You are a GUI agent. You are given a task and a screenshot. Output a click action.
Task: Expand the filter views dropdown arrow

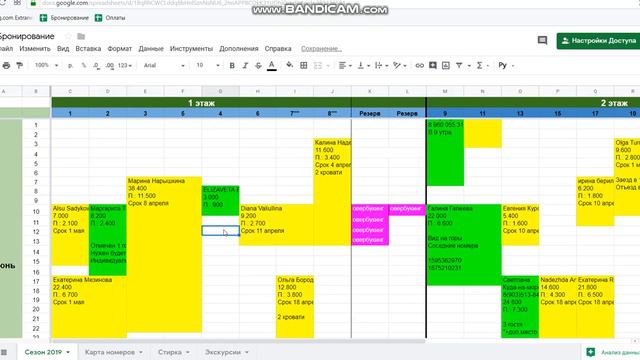469,65
